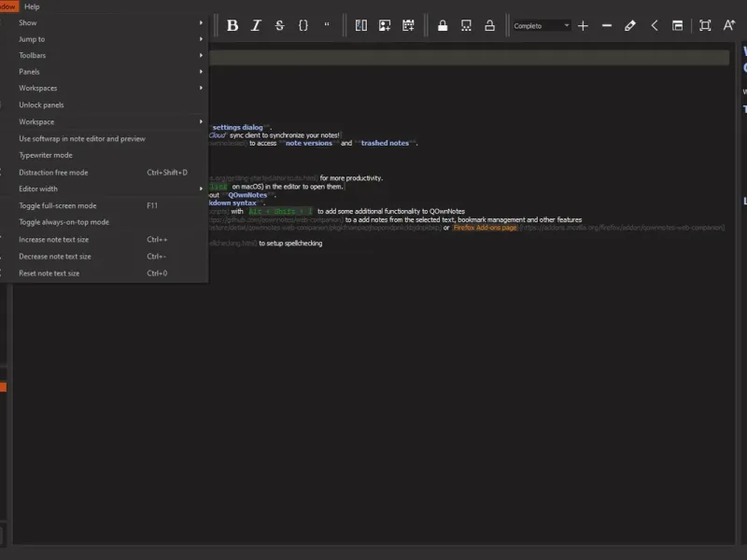Open the Help menu
Screen dimensions: 747x560
[x=32, y=7]
